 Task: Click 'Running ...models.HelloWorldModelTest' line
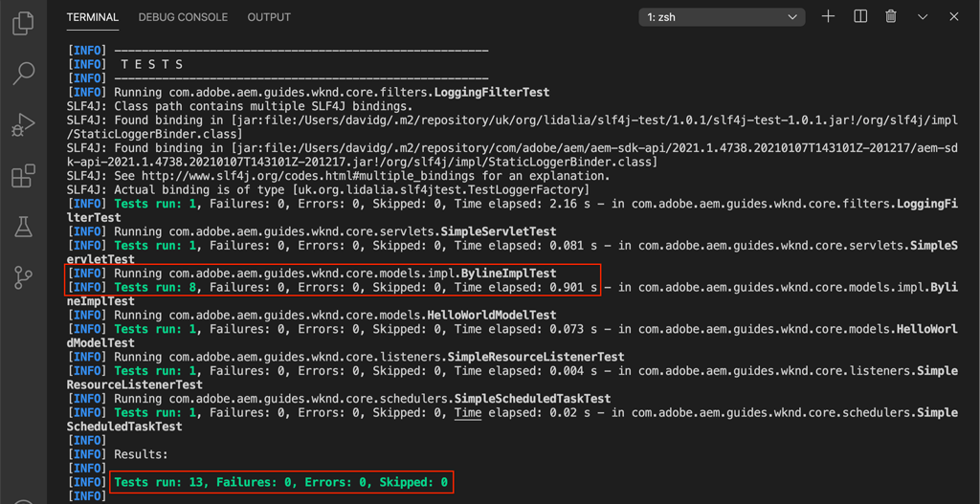pyautogui.click(x=311, y=316)
